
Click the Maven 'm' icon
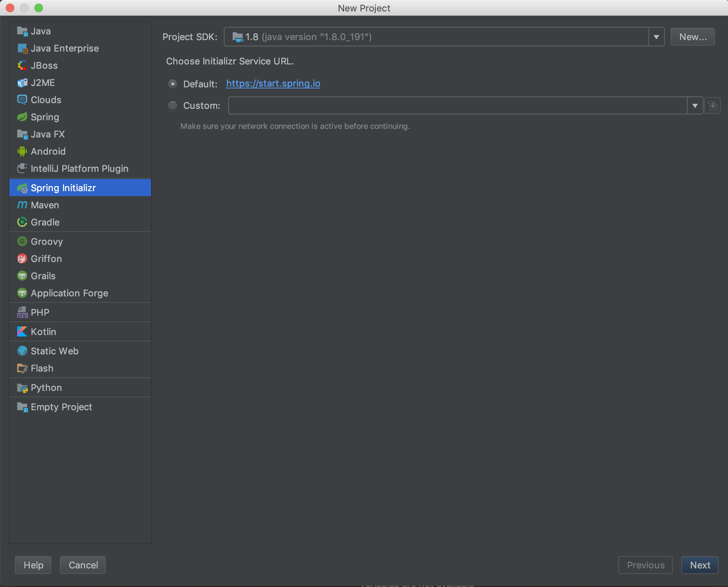(x=22, y=205)
